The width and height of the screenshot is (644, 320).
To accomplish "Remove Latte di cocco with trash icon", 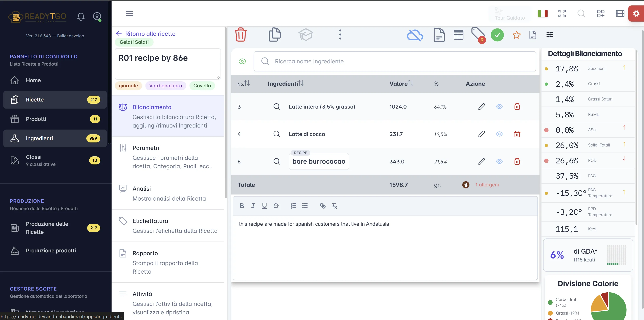I will (x=517, y=134).
